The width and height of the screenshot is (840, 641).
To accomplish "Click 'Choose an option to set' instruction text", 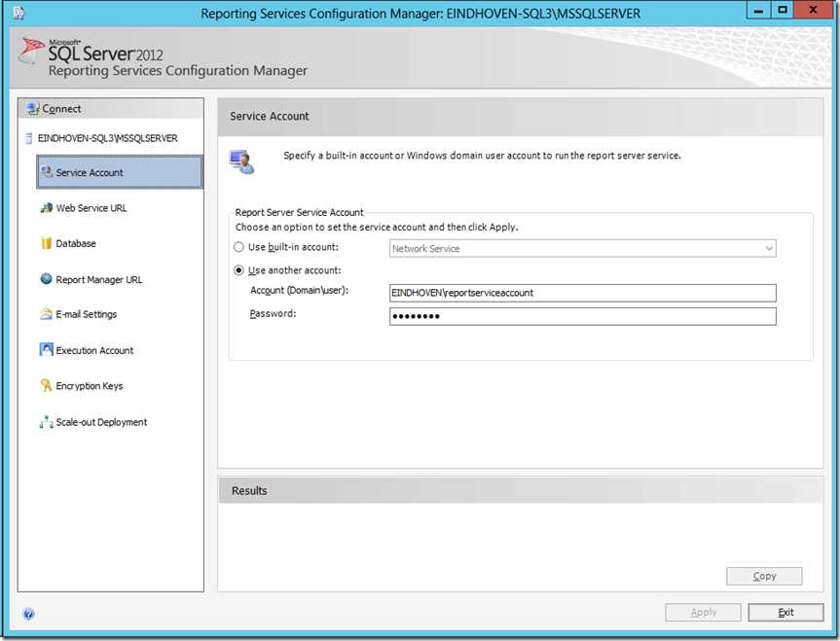I will 377,227.
